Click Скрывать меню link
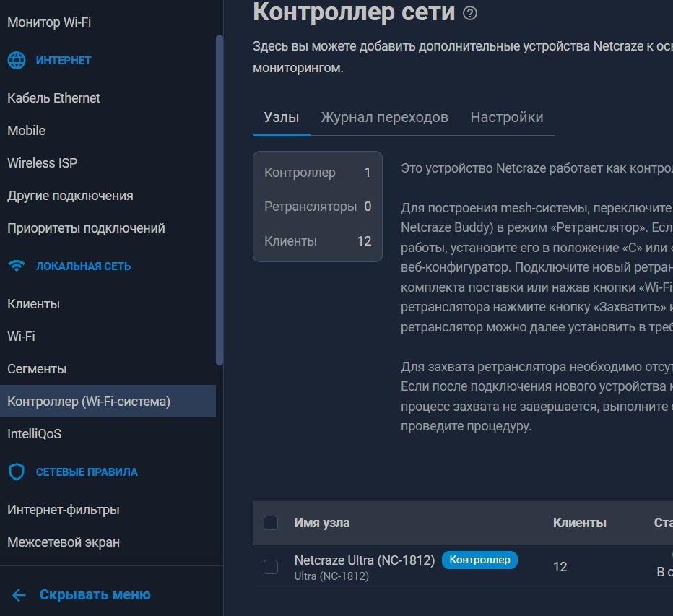 coord(95,595)
